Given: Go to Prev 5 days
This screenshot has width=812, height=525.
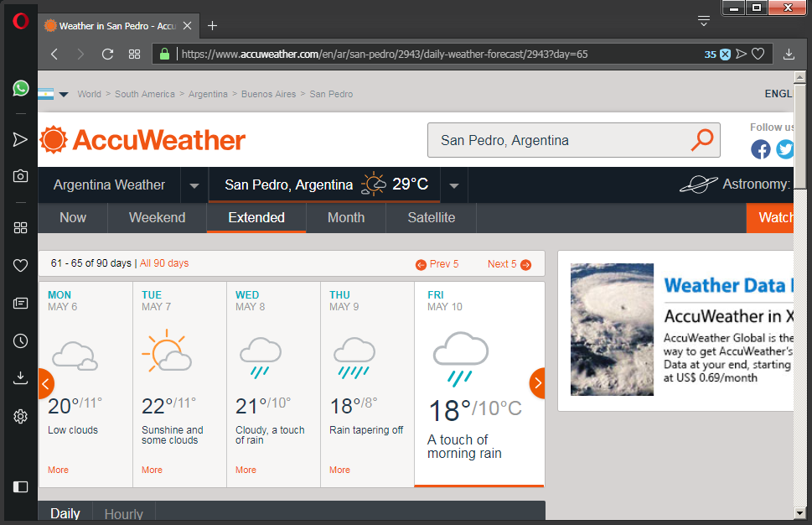Looking at the screenshot, I should (x=437, y=264).
